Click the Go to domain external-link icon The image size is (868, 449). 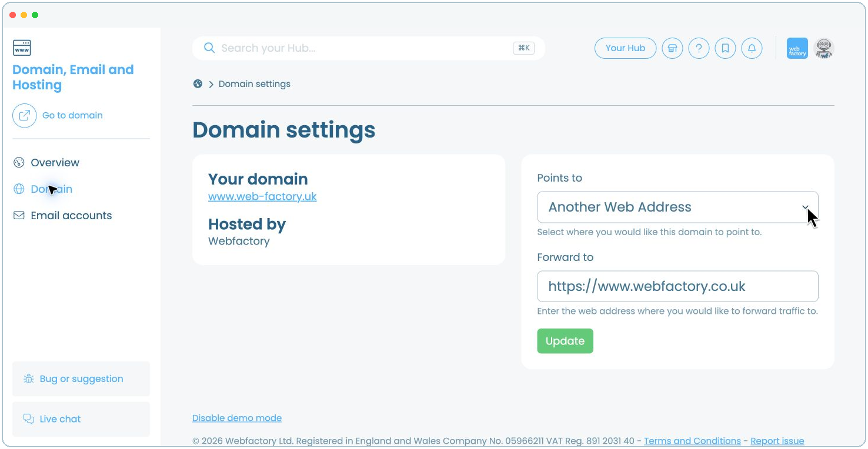pyautogui.click(x=24, y=115)
